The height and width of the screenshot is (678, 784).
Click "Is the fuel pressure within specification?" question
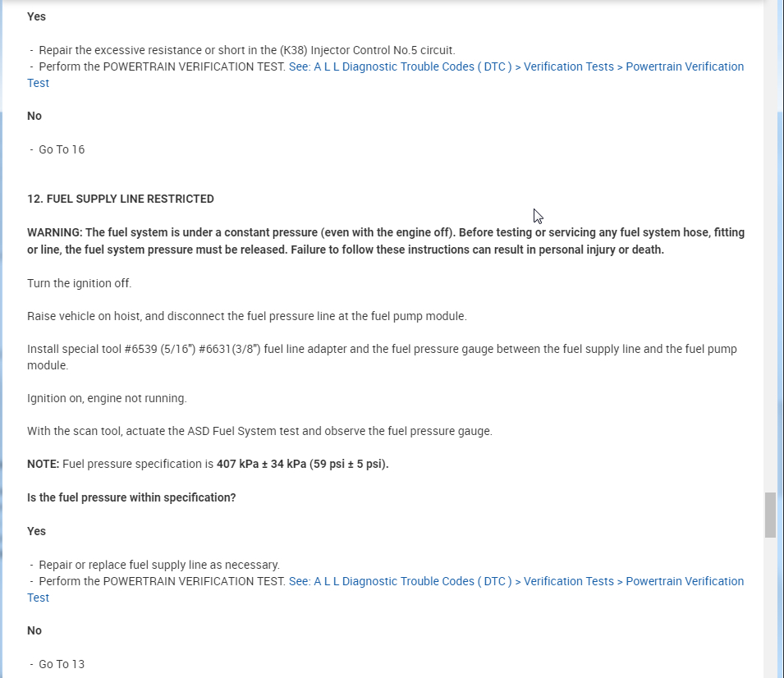tap(131, 497)
